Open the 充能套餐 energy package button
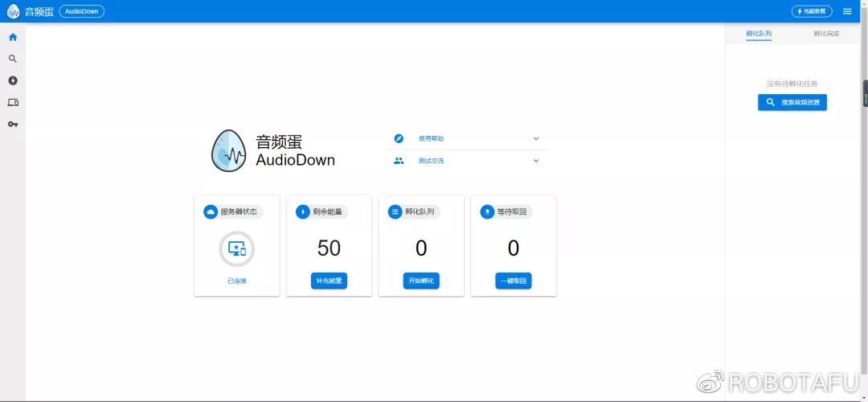The image size is (868, 402). (812, 11)
